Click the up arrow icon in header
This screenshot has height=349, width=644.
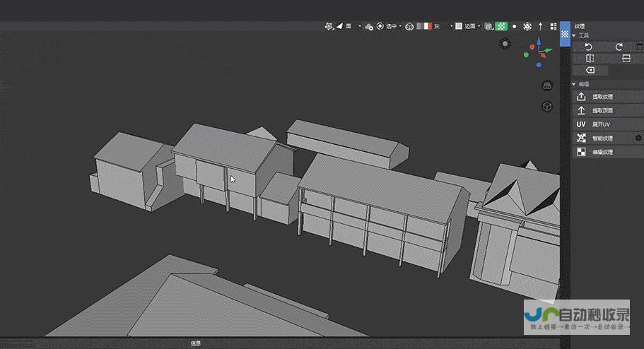pyautogui.click(x=541, y=26)
